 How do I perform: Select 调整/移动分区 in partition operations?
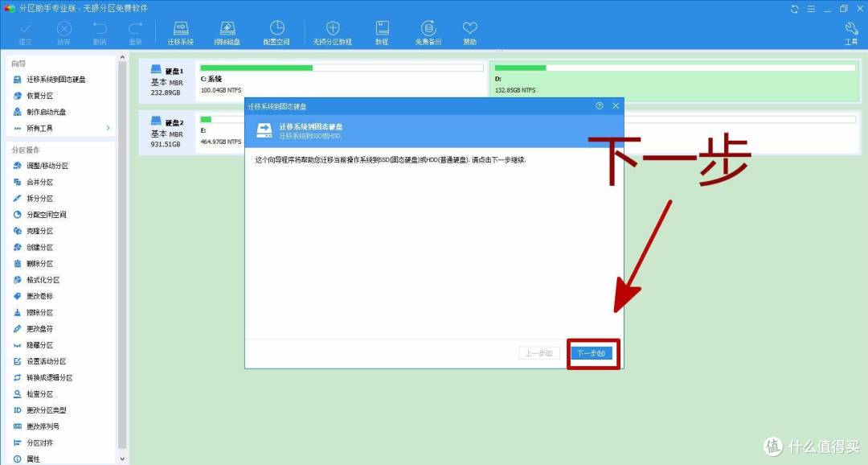pyautogui.click(x=47, y=166)
